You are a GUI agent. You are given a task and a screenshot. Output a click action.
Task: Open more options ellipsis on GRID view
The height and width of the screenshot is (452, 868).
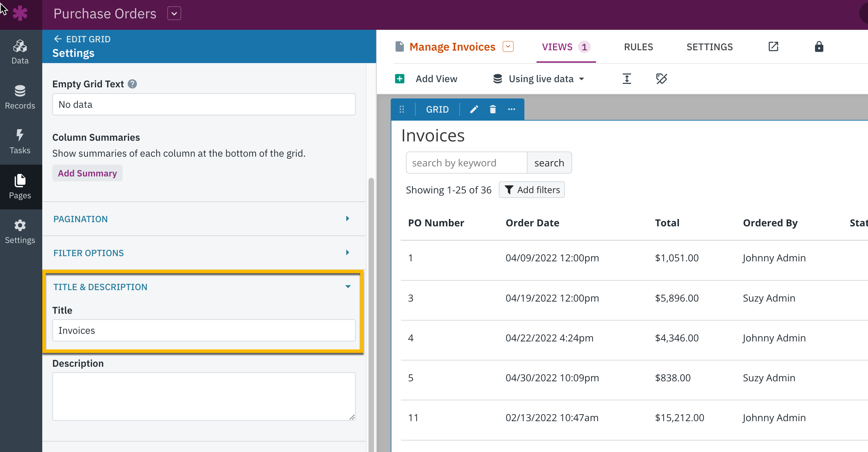coord(512,110)
